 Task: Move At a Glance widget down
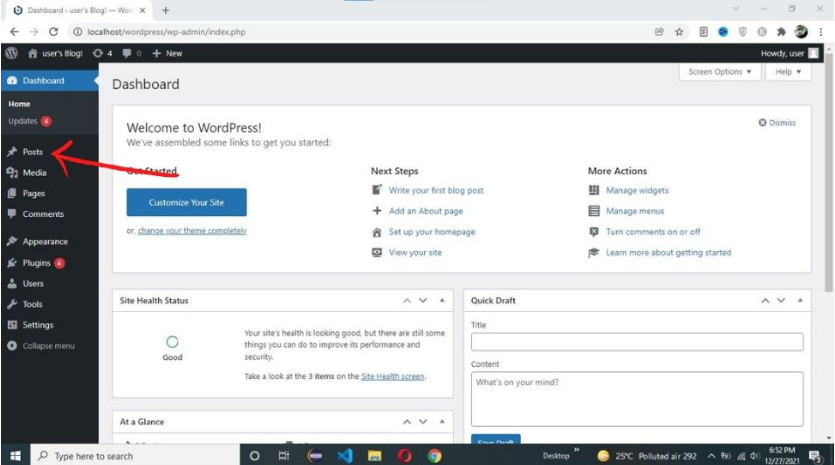point(423,421)
